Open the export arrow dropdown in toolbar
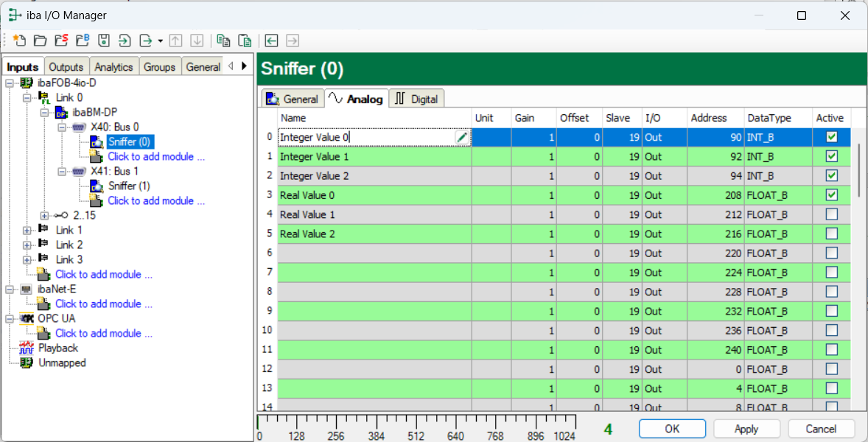This screenshot has width=868, height=442. click(160, 41)
